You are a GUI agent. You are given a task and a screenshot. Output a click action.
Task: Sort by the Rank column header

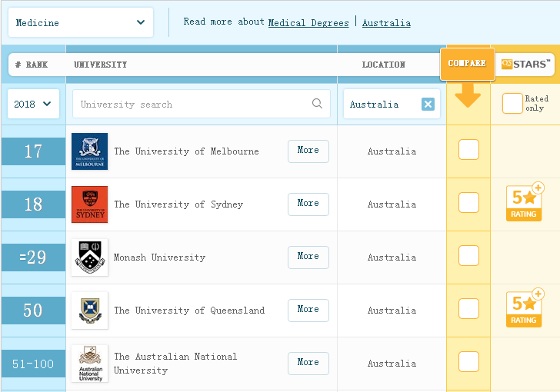[x=32, y=65]
